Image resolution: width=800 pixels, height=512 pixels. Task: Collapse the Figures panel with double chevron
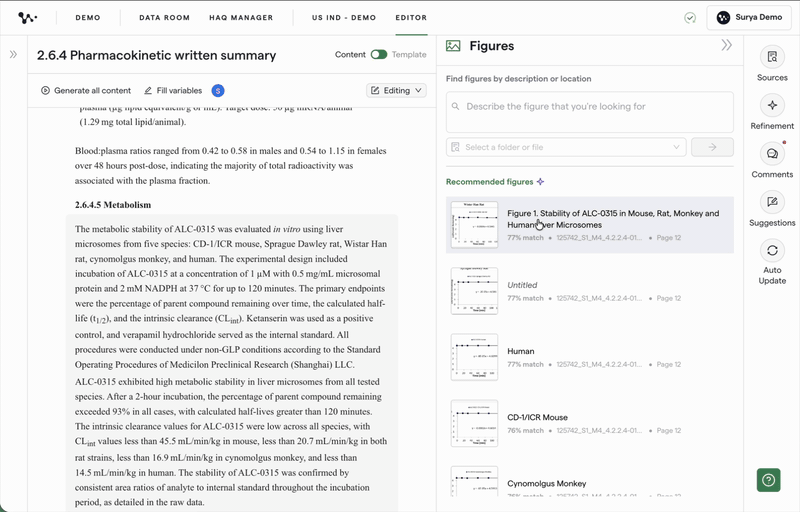click(x=727, y=45)
